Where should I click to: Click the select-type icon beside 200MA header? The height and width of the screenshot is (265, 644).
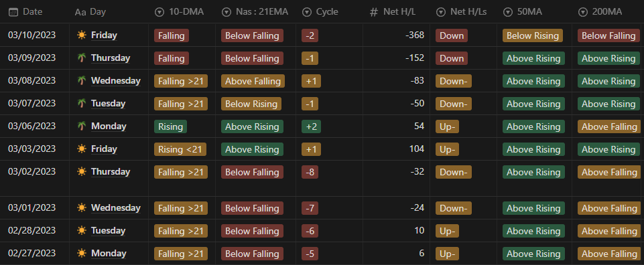(583, 12)
